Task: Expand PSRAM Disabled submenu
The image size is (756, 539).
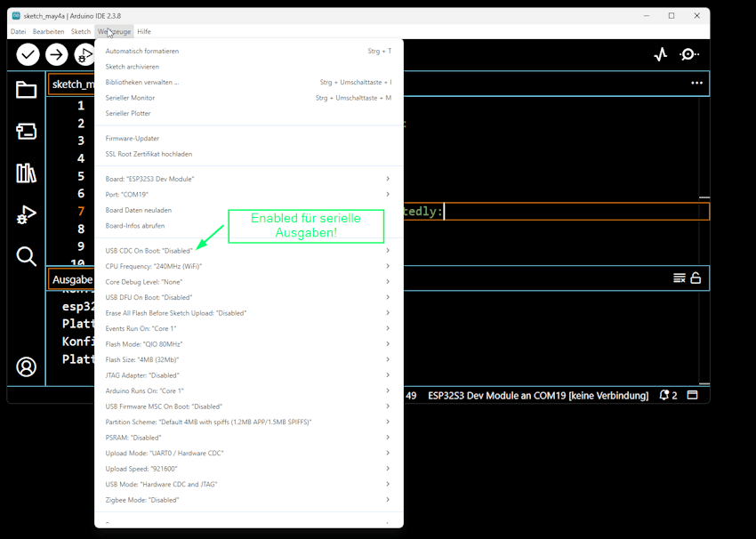Action: tap(249, 438)
